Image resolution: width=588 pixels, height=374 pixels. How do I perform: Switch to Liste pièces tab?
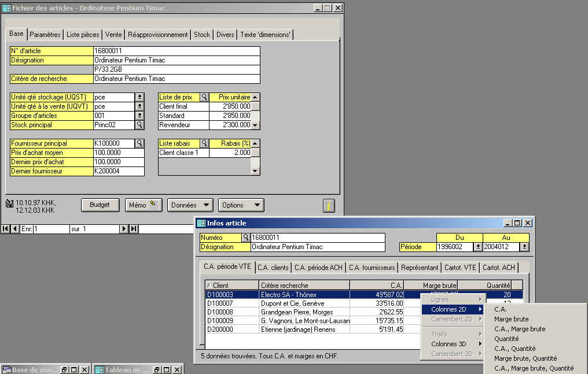(83, 35)
